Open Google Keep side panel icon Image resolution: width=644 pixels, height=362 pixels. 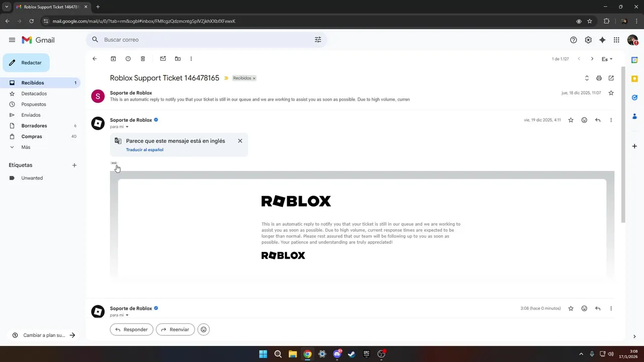pyautogui.click(x=634, y=79)
